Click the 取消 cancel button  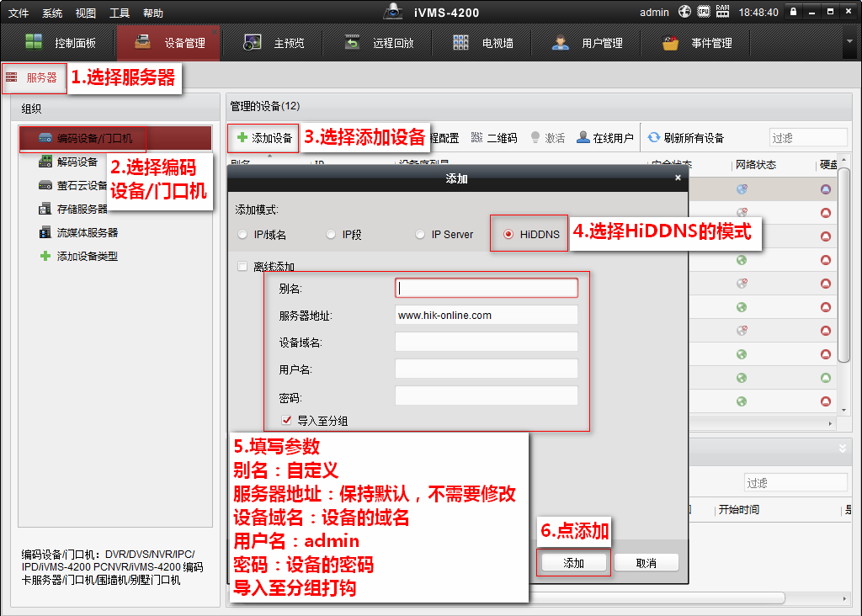646,563
